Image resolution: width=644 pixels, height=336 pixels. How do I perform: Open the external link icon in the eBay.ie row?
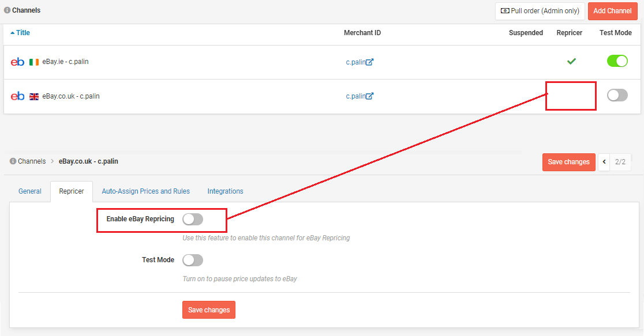(370, 62)
